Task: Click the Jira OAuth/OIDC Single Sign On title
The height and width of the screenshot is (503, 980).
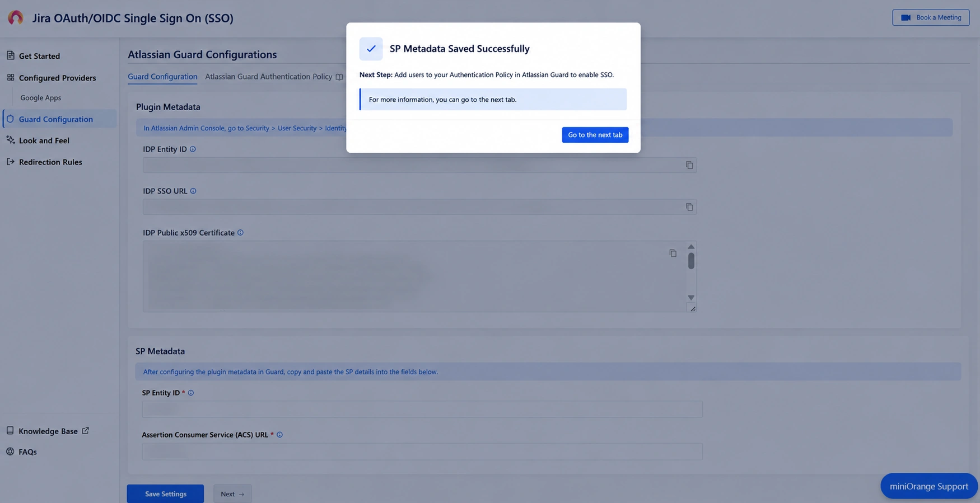Action: pos(133,18)
